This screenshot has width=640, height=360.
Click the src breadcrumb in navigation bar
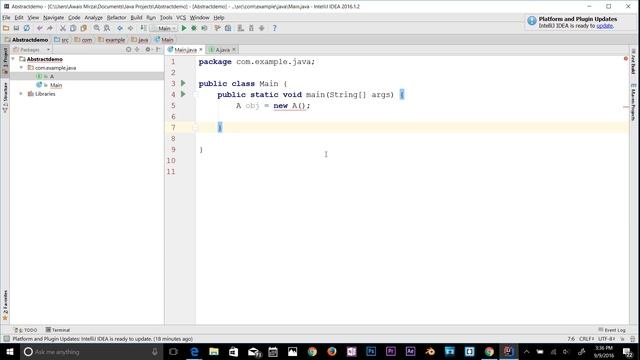pos(62,40)
